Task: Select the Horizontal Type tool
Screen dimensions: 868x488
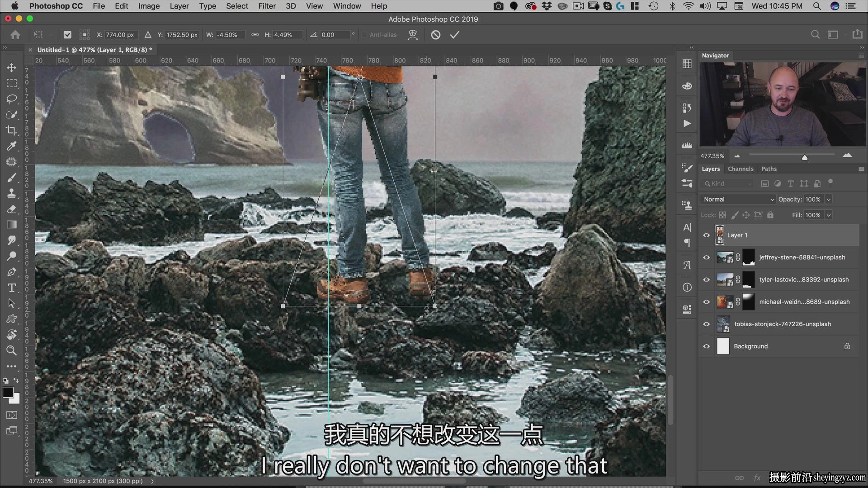Action: coord(11,288)
